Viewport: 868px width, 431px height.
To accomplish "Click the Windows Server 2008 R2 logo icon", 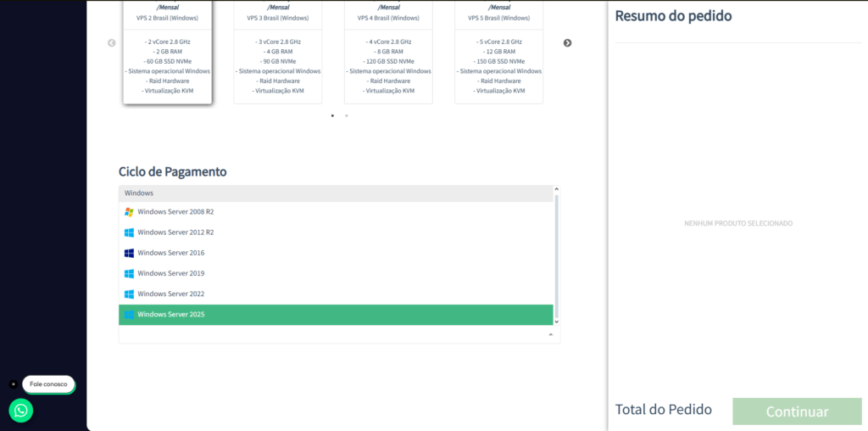I will click(129, 211).
